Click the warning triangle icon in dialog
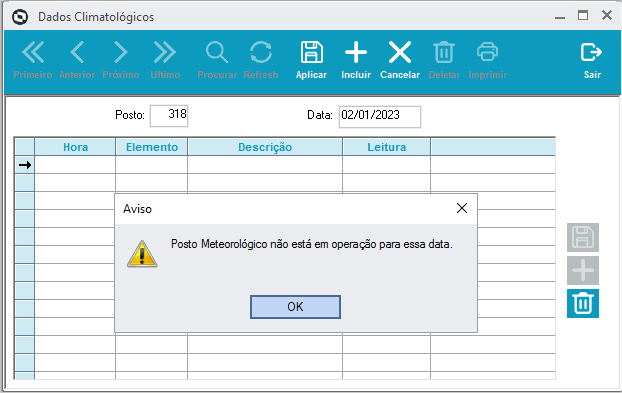This screenshot has width=622, height=393. (x=142, y=254)
